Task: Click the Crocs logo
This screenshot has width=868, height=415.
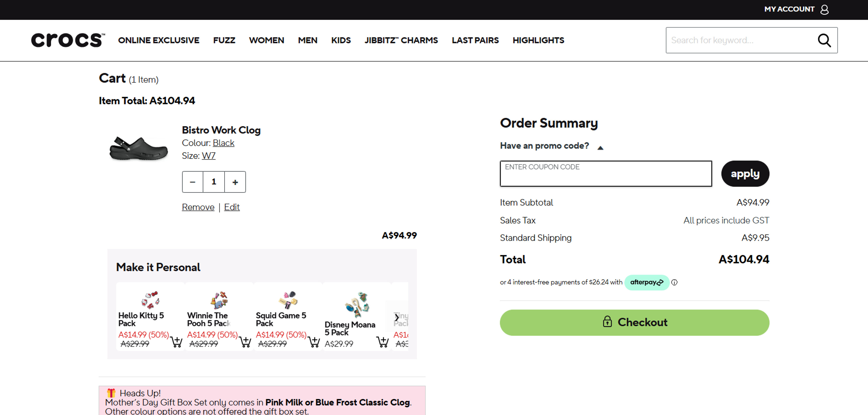Action: tap(68, 40)
